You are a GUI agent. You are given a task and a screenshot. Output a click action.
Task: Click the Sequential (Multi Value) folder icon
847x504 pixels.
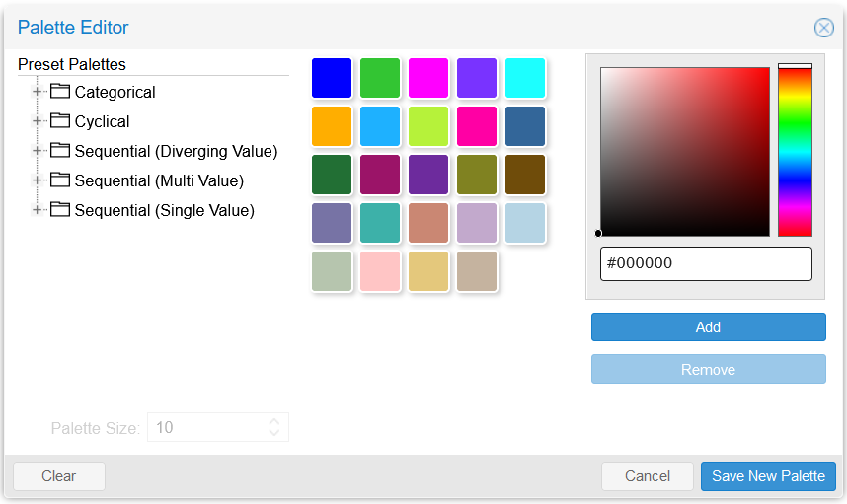point(60,180)
